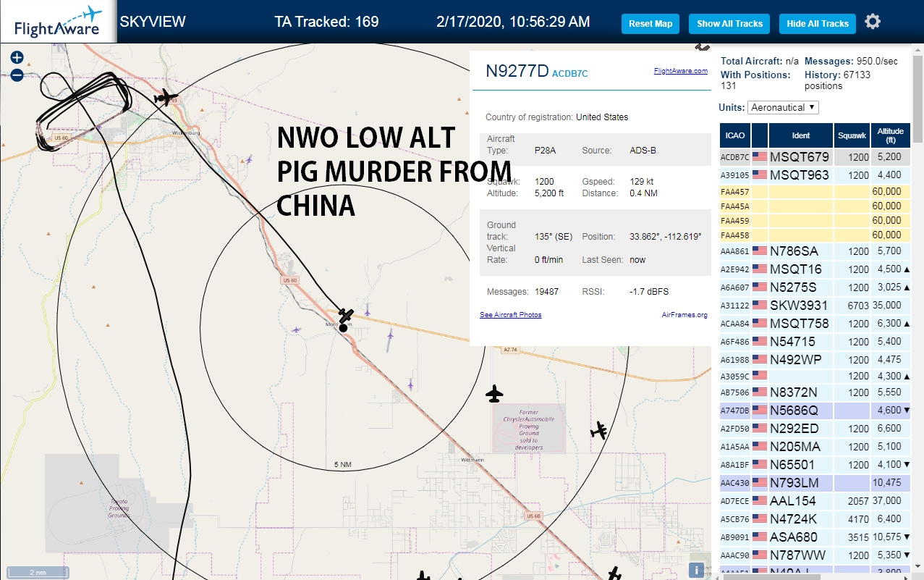924x580 pixels.
Task: Select N4724K aircraft row
Action: [x=815, y=518]
